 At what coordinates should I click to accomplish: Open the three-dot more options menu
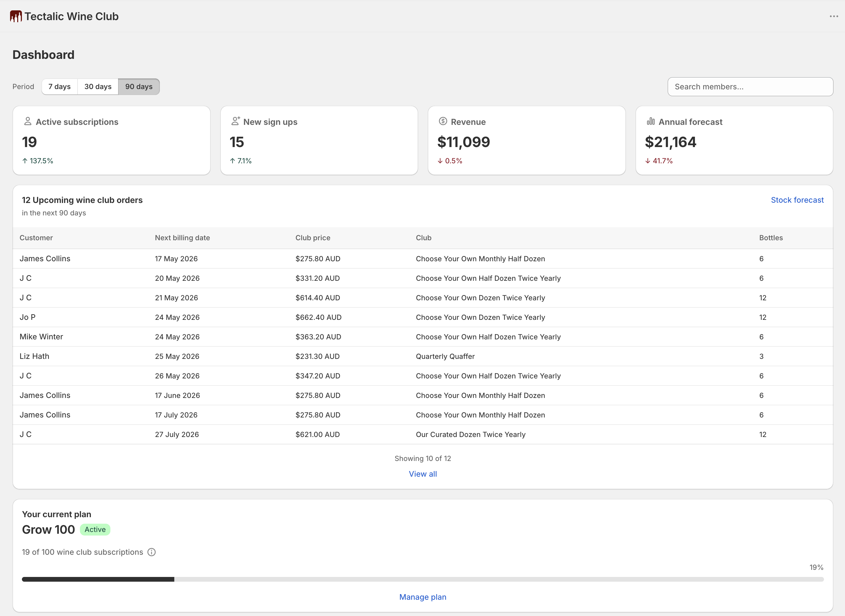coord(834,16)
